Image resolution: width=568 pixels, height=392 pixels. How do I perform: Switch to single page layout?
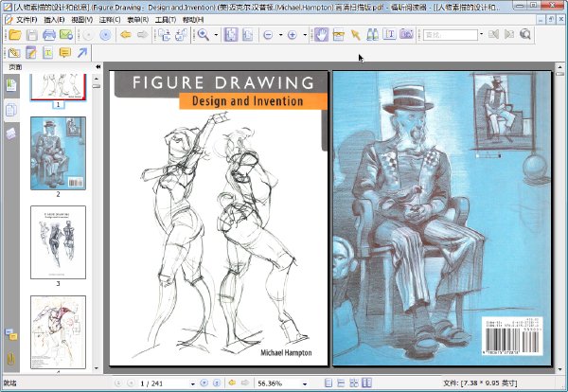point(328,383)
